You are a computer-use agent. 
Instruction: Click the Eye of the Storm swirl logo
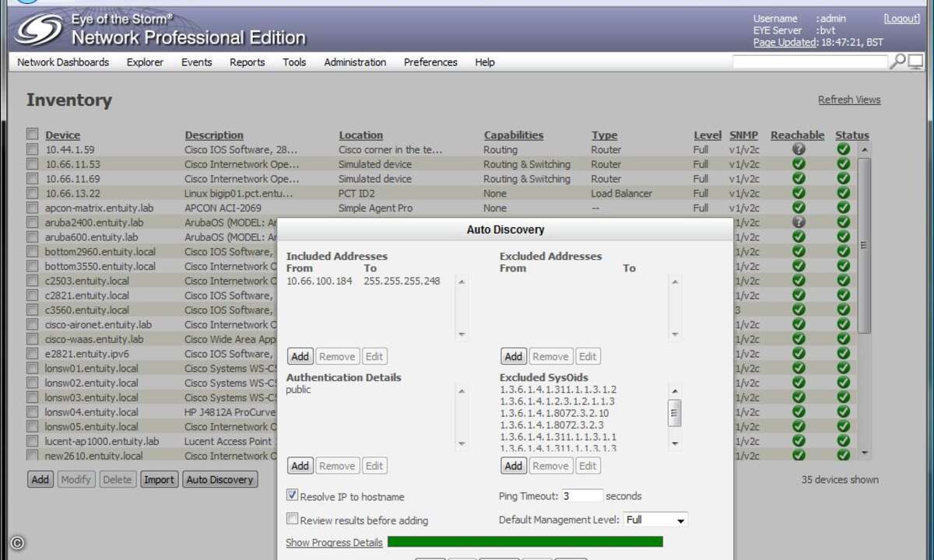click(x=40, y=30)
